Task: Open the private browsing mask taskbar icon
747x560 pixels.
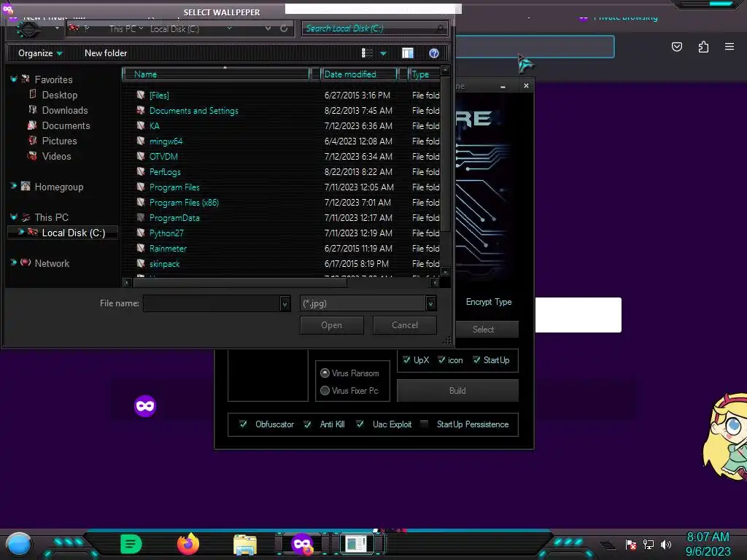Action: 302,544
